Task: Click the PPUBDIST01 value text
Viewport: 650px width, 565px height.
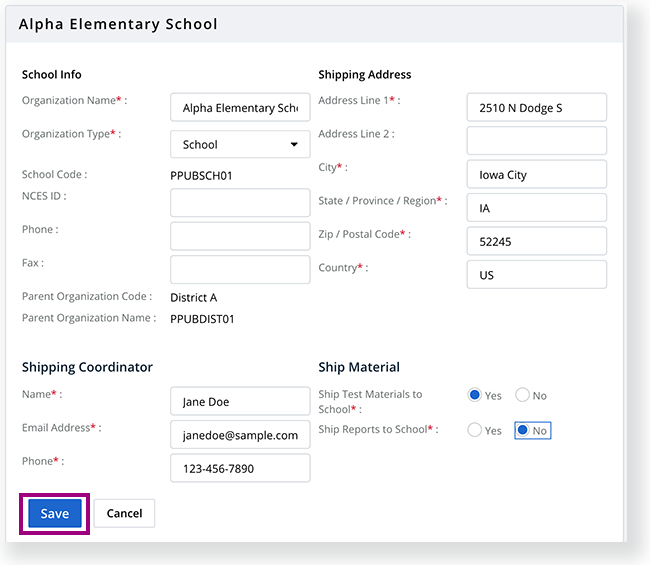Action: tap(202, 319)
